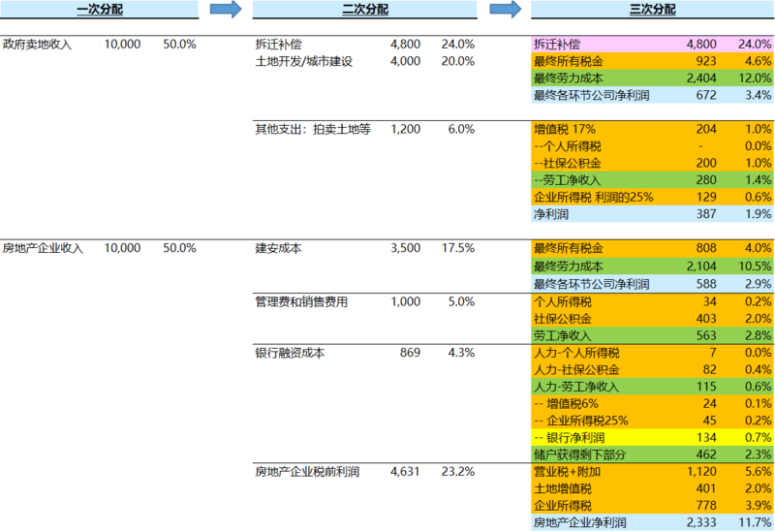Select the 建安成本 cell
Screen dimensions: 775x532
tap(278, 248)
